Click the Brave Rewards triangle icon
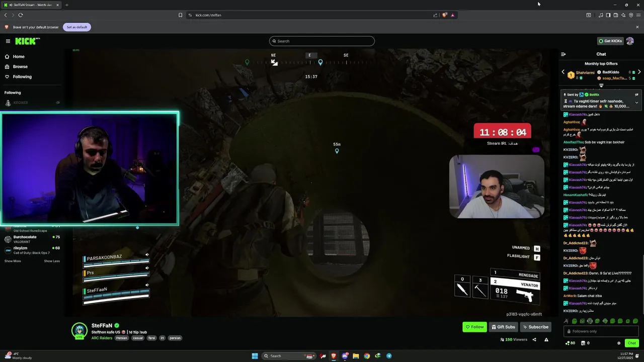644x362 pixels. [x=452, y=15]
